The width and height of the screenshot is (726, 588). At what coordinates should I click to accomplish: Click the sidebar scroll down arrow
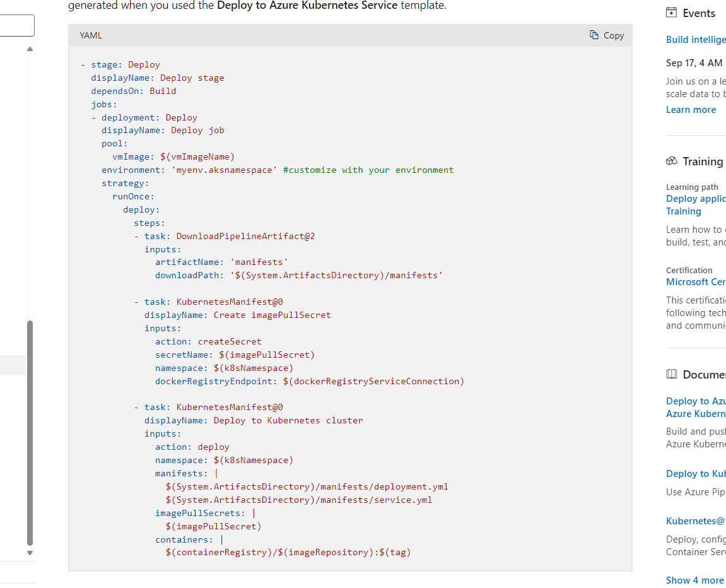tap(30, 553)
